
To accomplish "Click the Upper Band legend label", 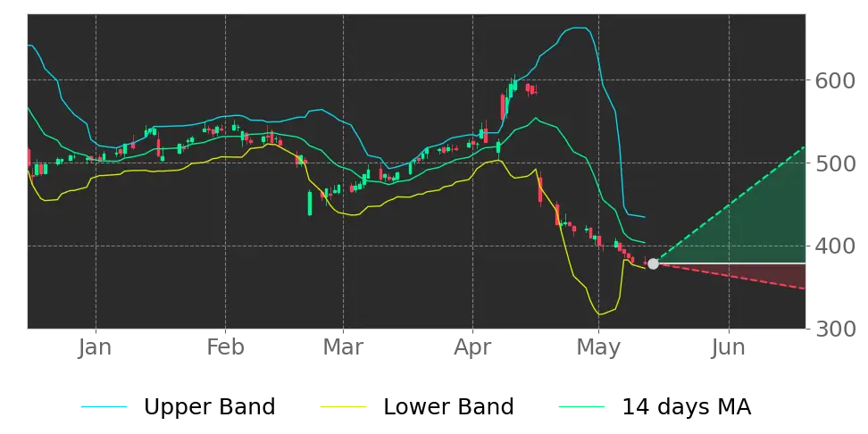I will click(209, 407).
